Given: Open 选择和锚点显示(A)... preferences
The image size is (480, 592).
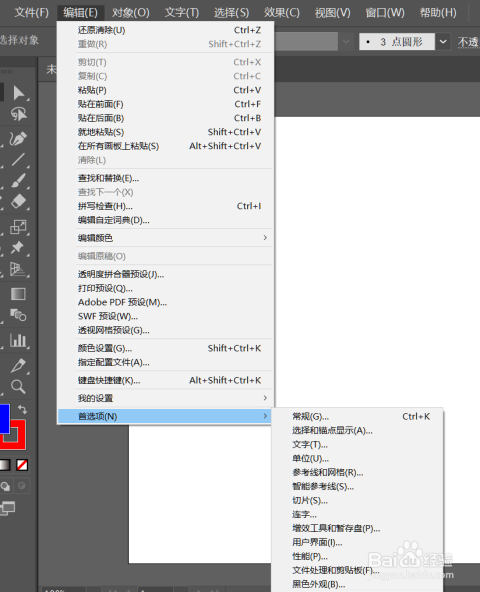Looking at the screenshot, I should [x=357, y=430].
